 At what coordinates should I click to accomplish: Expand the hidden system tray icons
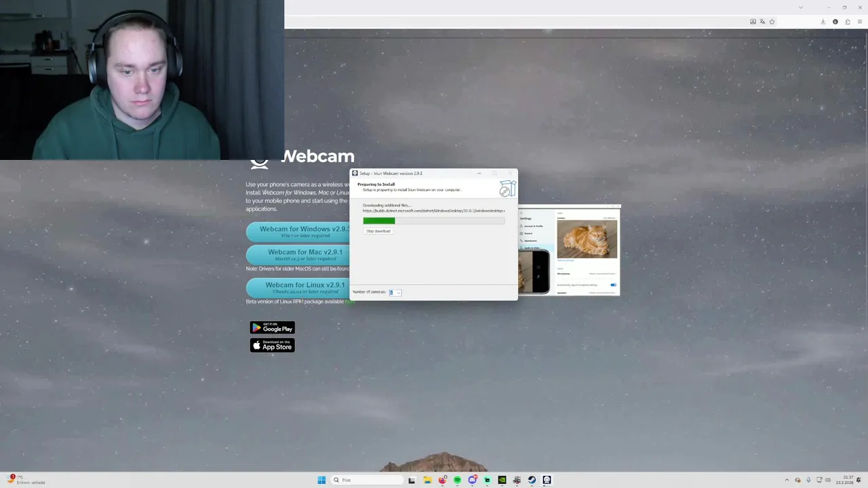pyautogui.click(x=787, y=480)
